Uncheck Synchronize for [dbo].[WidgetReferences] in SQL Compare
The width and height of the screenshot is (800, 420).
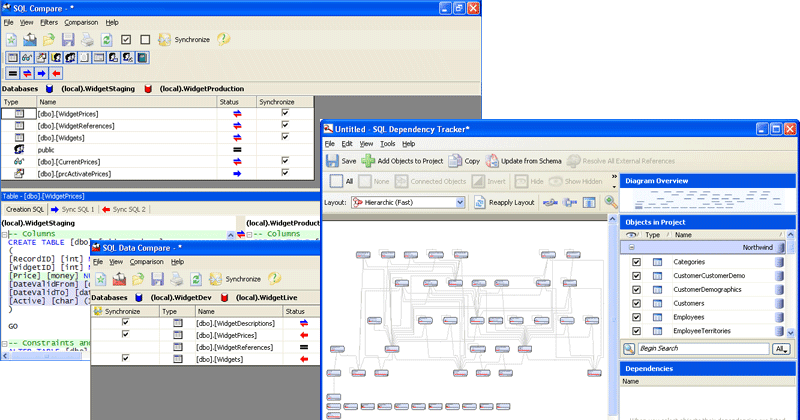click(x=285, y=125)
